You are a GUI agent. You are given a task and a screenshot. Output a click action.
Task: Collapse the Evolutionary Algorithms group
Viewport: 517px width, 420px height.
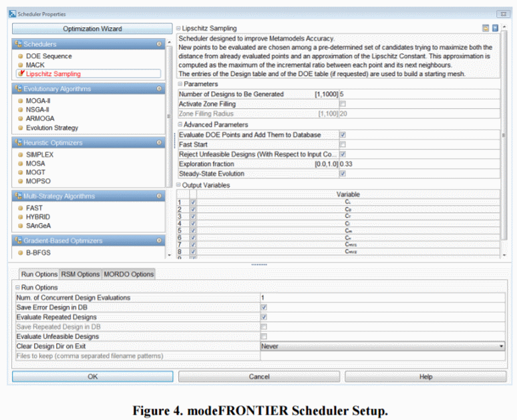159,89
